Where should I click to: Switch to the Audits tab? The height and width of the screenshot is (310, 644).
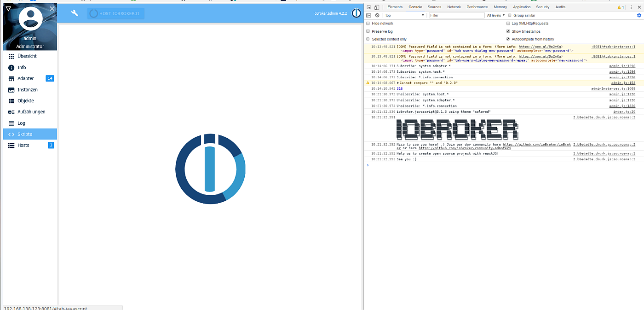coord(560,7)
